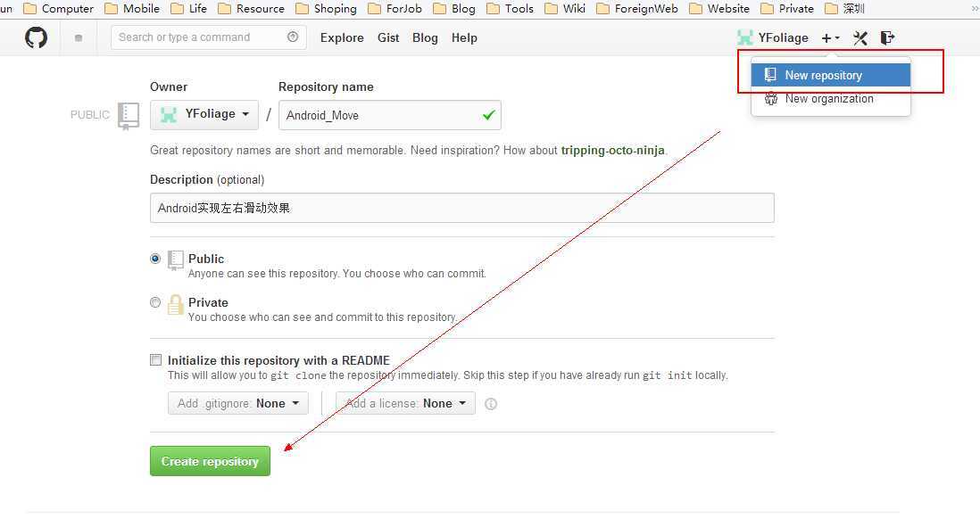Open the notifications indicator dot
Viewport: 980px width, 527px height.
(x=79, y=38)
